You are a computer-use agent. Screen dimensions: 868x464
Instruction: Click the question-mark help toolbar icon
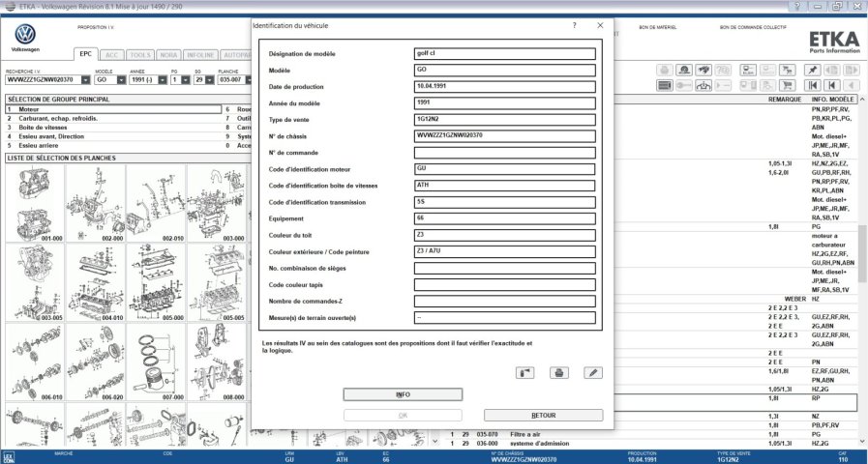pos(723,70)
